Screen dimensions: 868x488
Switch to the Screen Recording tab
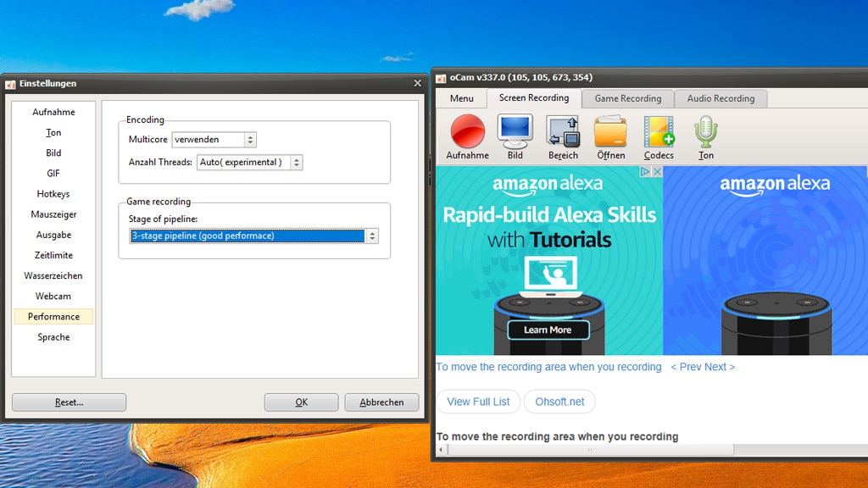click(534, 98)
